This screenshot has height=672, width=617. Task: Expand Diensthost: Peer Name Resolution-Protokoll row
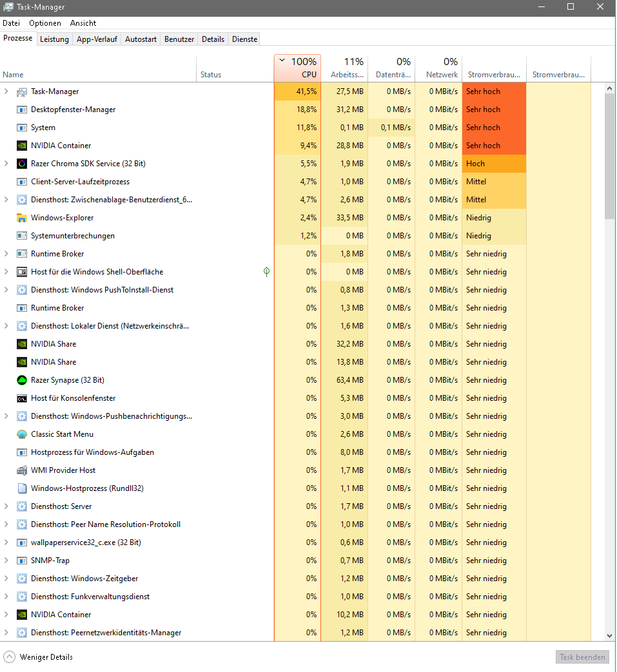tap(6, 524)
